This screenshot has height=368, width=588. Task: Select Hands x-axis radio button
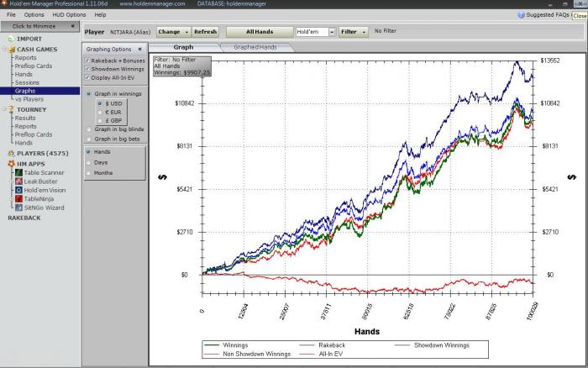(88, 152)
